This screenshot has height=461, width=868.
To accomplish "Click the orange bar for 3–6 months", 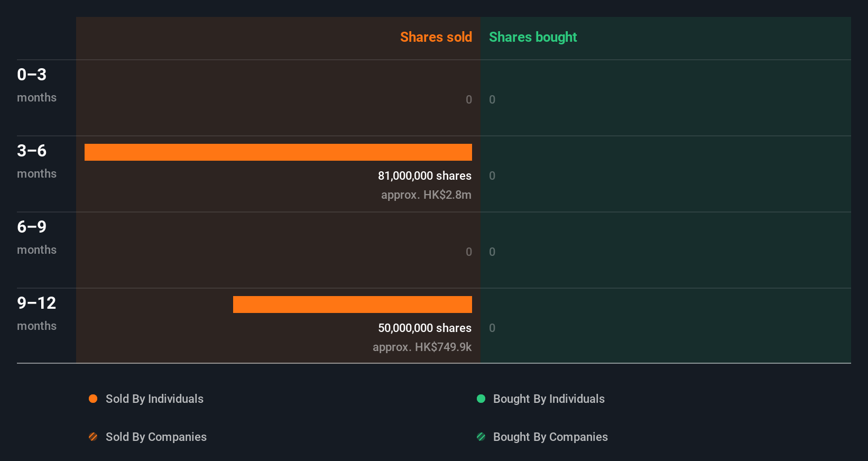I will coord(278,152).
